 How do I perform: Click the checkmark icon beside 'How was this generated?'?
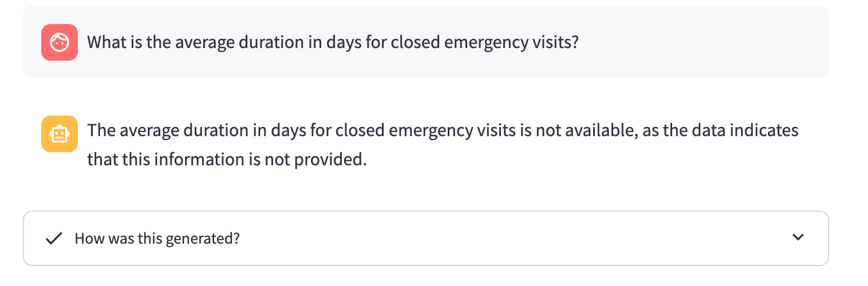53,238
